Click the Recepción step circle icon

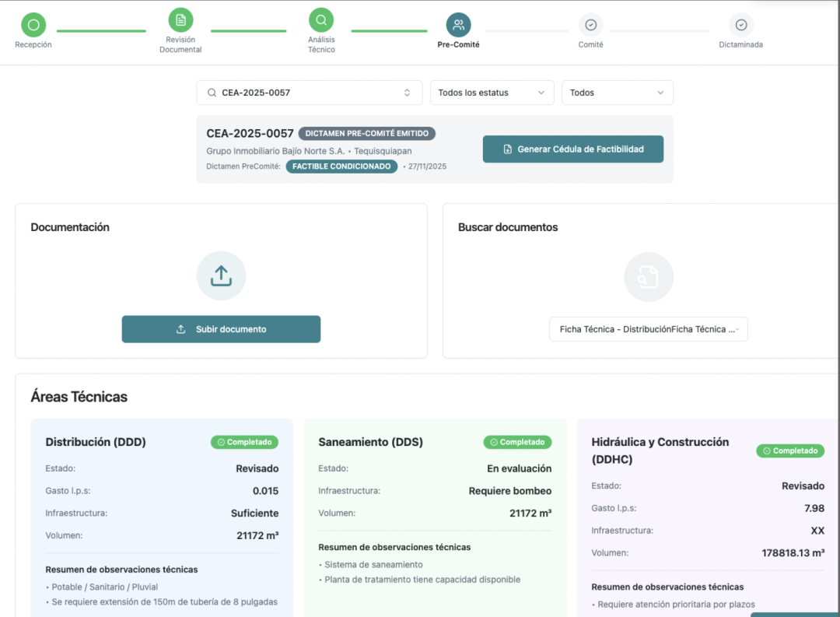pos(33,25)
